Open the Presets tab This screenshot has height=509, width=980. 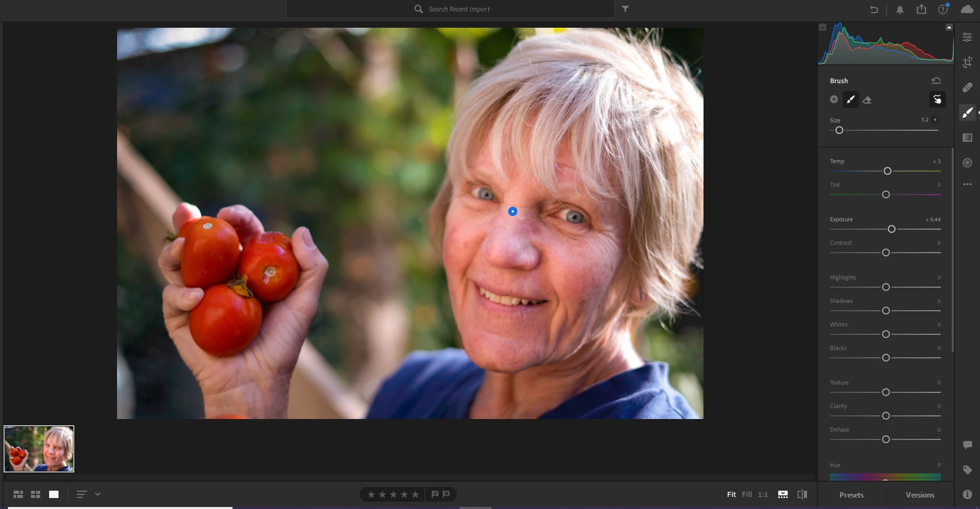click(x=851, y=495)
